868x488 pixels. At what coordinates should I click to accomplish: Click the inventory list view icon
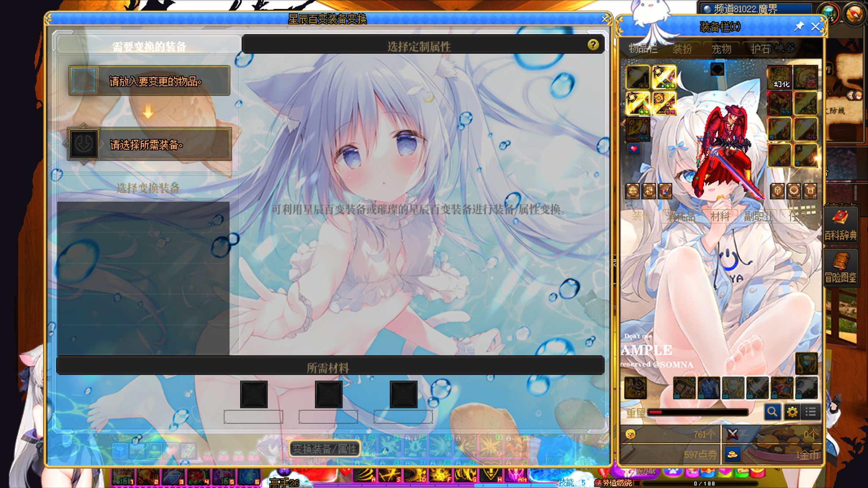[811, 412]
